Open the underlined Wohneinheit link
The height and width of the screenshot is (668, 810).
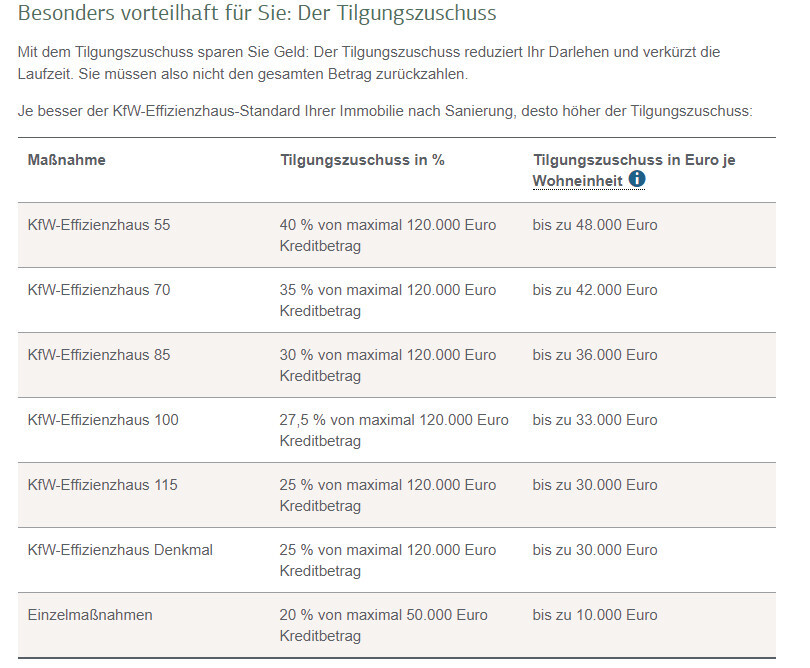coord(578,181)
